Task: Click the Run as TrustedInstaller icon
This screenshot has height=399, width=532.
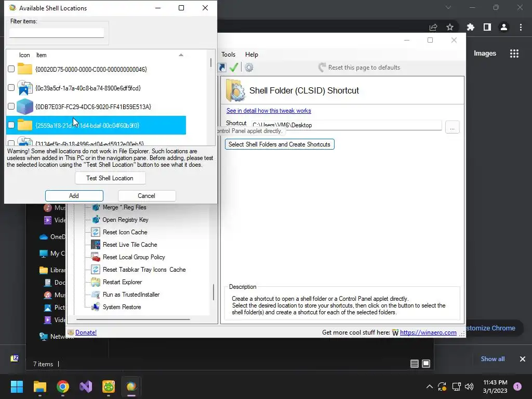Action: click(x=96, y=295)
